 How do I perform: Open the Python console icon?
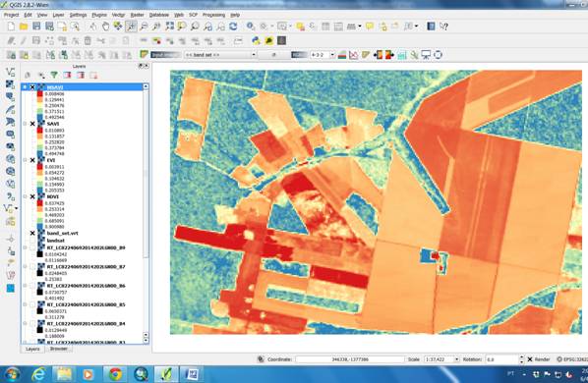(256, 40)
